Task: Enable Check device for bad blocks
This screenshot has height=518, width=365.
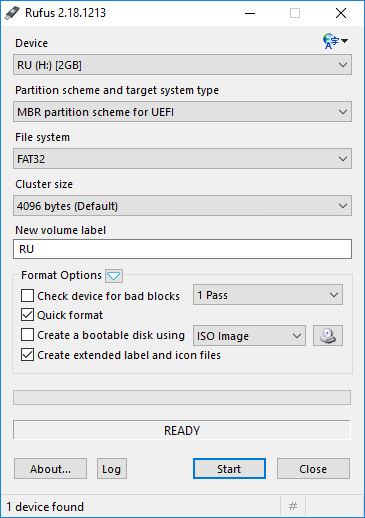Action: tap(27, 296)
